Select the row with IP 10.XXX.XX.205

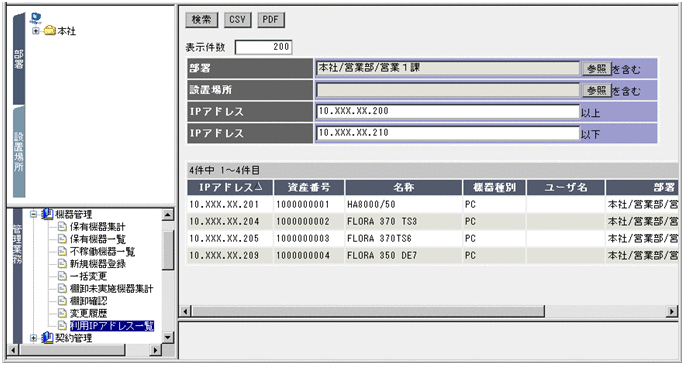coord(432,239)
